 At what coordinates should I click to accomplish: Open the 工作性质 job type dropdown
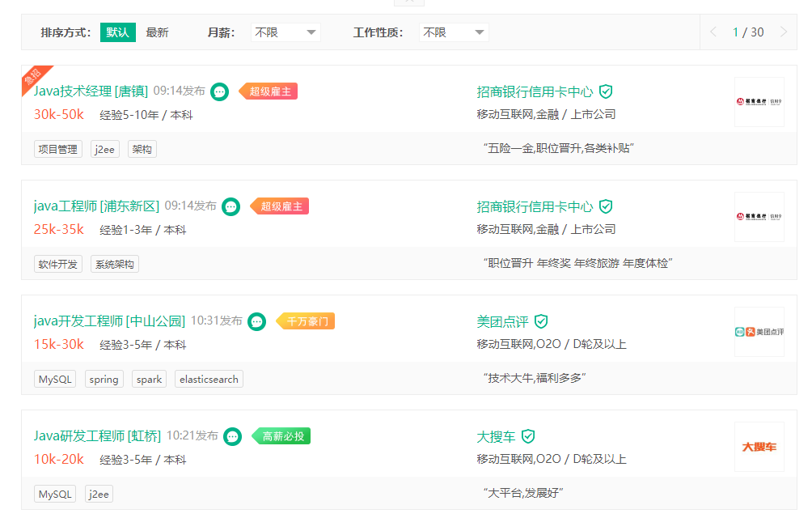tap(454, 32)
